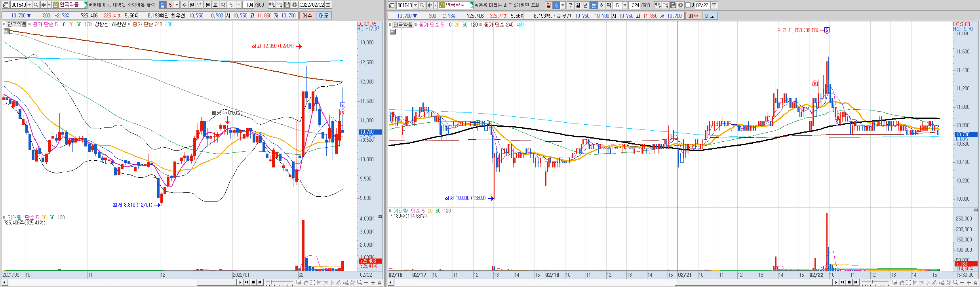Viewport: 980px width, 287px height.
Task: Click 매도 sell button in right chart
Action: (x=710, y=16)
